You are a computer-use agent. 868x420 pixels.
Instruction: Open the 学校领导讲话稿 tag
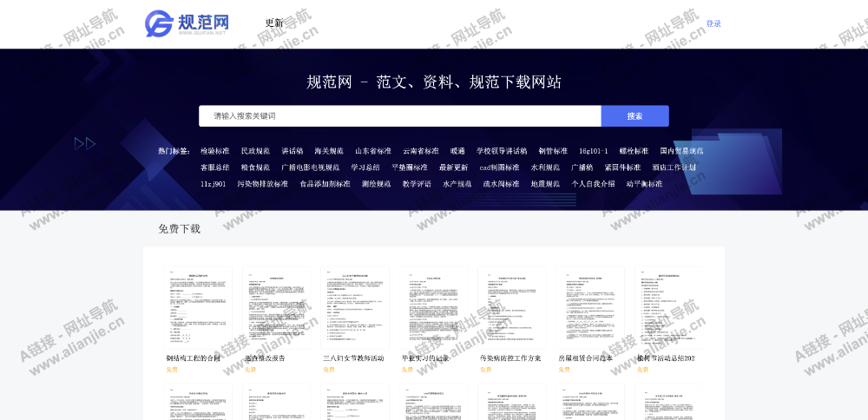click(502, 150)
